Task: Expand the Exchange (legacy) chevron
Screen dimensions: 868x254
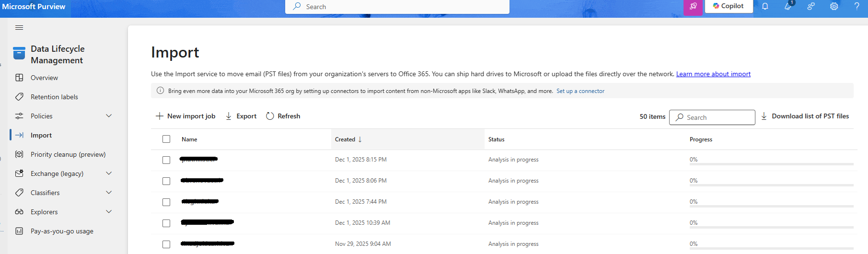Action: coord(109,173)
